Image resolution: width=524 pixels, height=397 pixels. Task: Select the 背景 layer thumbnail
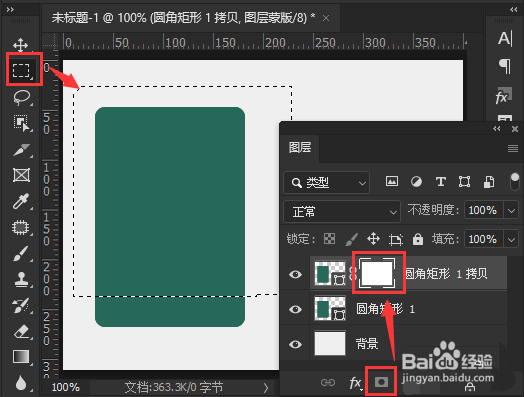pyautogui.click(x=330, y=343)
